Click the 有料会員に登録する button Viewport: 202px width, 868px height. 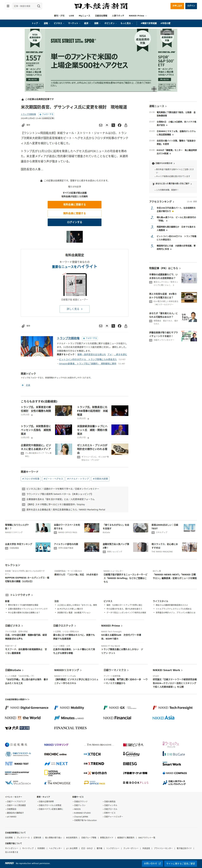(75, 205)
